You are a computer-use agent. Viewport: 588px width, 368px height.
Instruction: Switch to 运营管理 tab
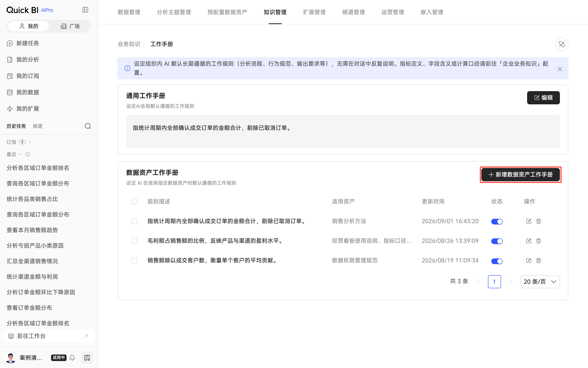click(x=393, y=12)
